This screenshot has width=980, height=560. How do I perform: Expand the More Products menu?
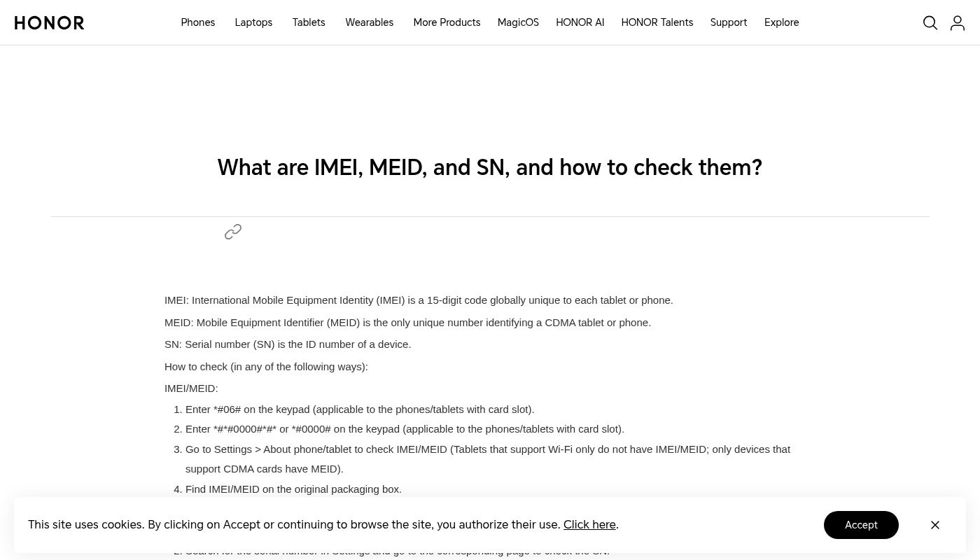[447, 22]
